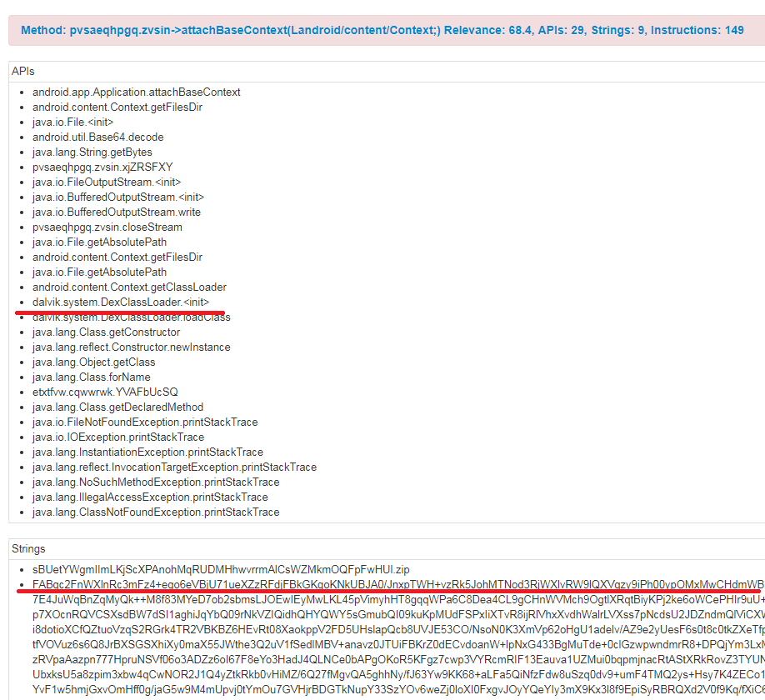Click the underlined dalvik.system.DexClassLoader.<init> entry
Image resolution: width=765 pixels, height=700 pixels.
[121, 302]
